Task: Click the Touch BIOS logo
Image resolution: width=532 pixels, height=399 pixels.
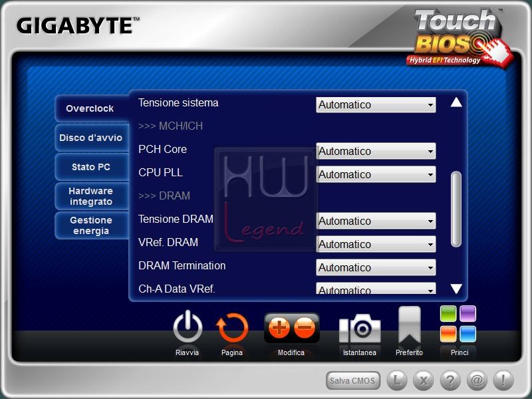Action: 460,38
